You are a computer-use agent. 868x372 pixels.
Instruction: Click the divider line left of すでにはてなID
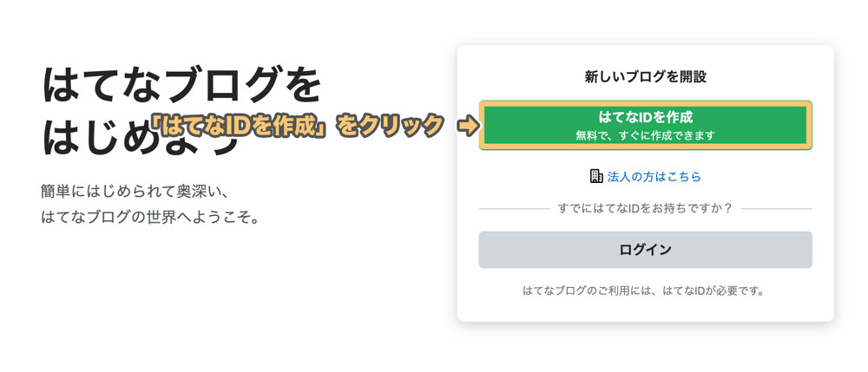[x=514, y=208]
